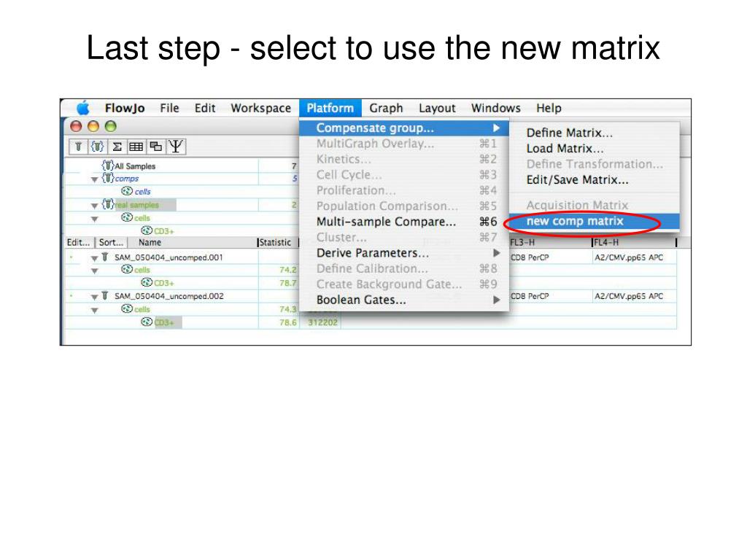Click the gate icon of cells under real samples

tap(127, 217)
